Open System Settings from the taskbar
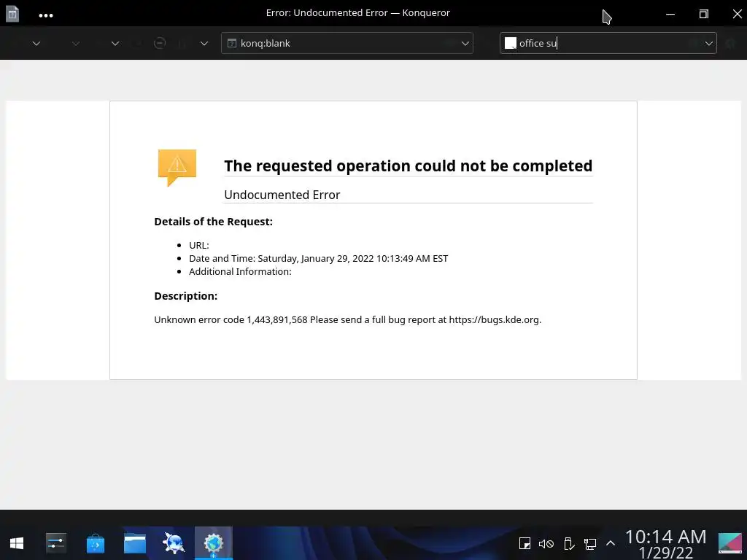The height and width of the screenshot is (560, 747). pos(56,542)
